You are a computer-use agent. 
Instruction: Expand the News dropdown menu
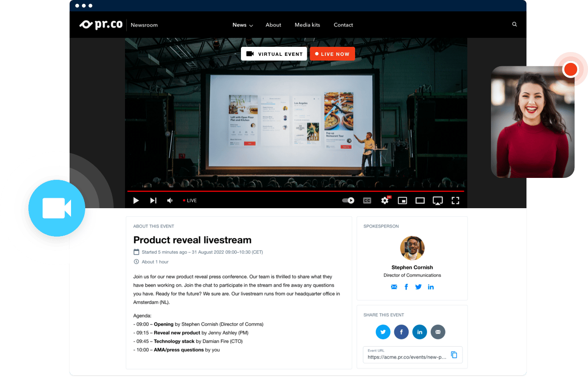click(242, 25)
